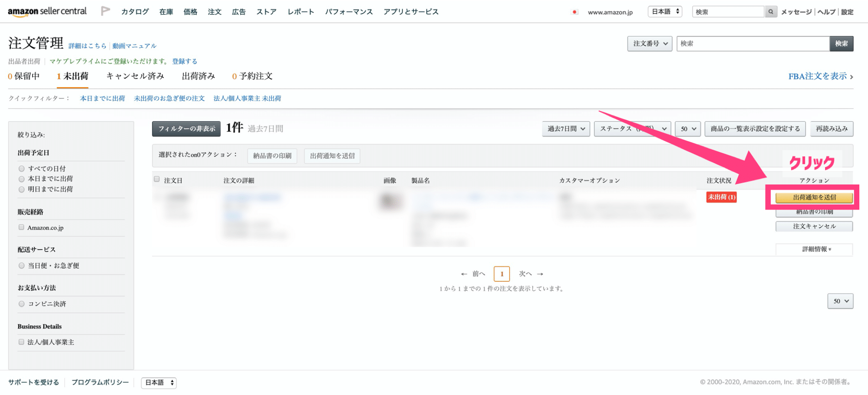Apply quick filter 未出荷のお急ぎ便の注文
868x395 pixels.
169,99
